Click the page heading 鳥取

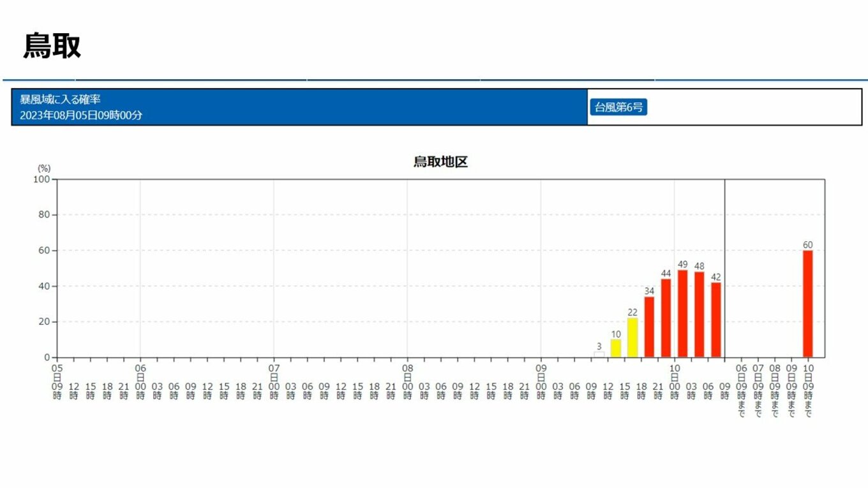[x=52, y=46]
